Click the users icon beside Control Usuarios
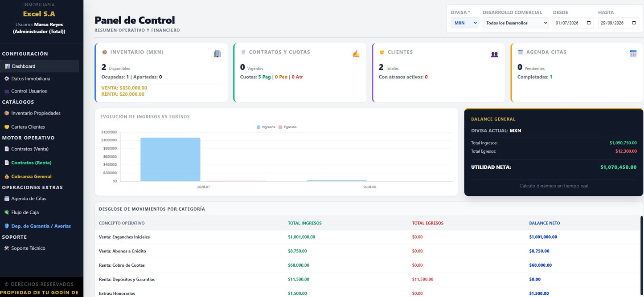The height and width of the screenshot is (297, 644). pyautogui.click(x=7, y=91)
